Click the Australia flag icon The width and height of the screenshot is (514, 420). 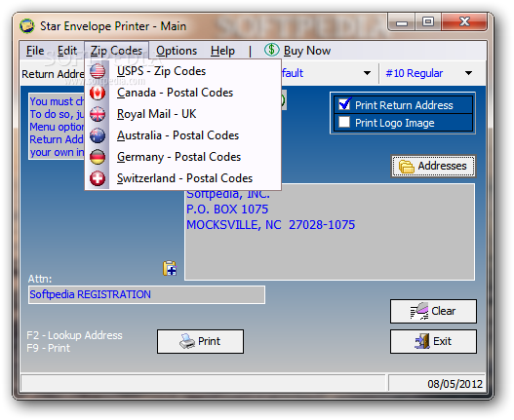(98, 135)
